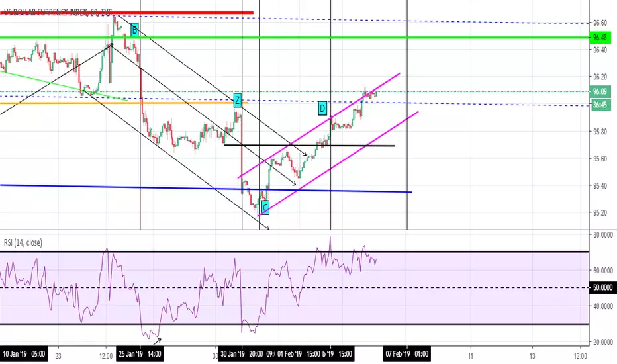Select the short black horizontal line near 95.70
This screenshot has width=617, height=364.
pyautogui.click(x=309, y=146)
